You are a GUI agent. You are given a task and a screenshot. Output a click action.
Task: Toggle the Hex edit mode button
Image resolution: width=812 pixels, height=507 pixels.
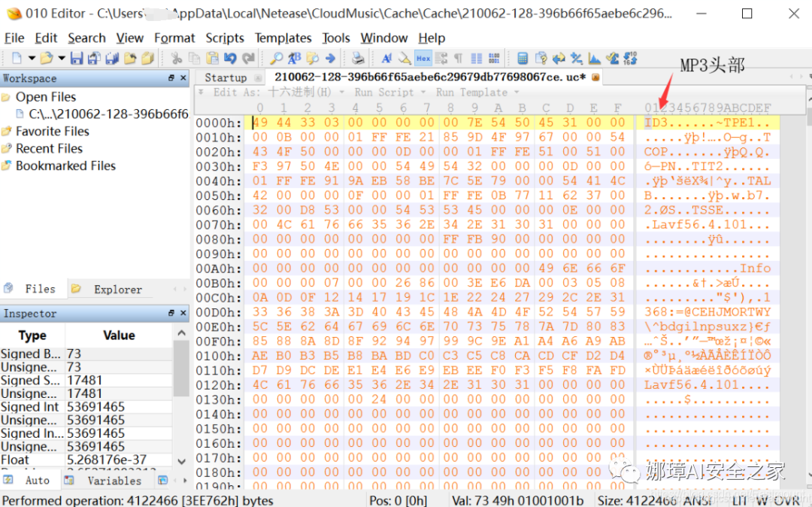coord(423,58)
